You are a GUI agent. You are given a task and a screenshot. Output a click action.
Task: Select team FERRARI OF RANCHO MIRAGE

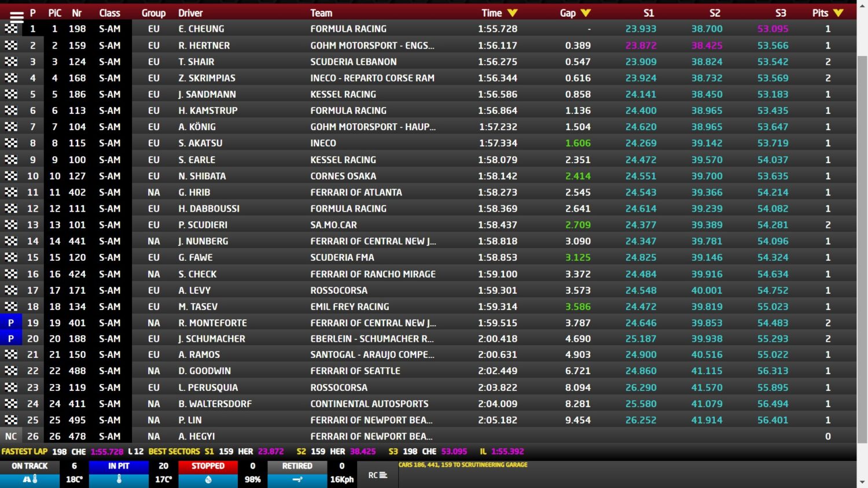(x=373, y=274)
